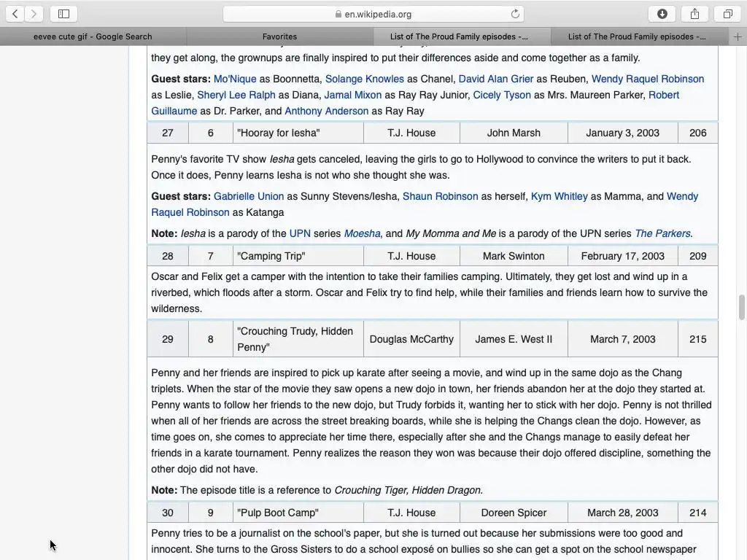The image size is (747, 560).
Task: Reload the page with the refresh icon
Action: [x=515, y=14]
